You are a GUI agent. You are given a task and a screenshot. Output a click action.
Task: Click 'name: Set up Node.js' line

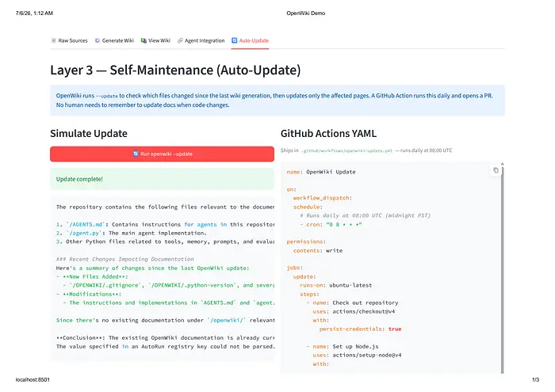343,346
